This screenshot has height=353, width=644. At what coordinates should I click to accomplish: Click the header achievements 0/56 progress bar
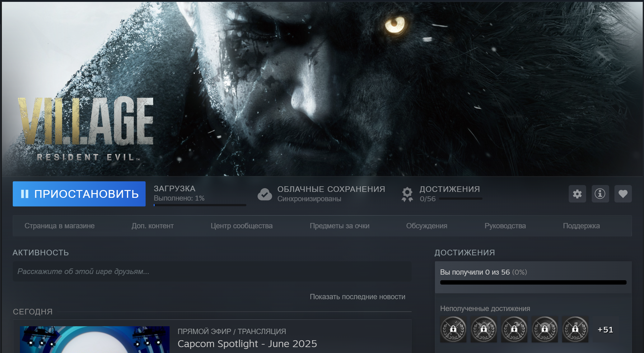point(460,199)
